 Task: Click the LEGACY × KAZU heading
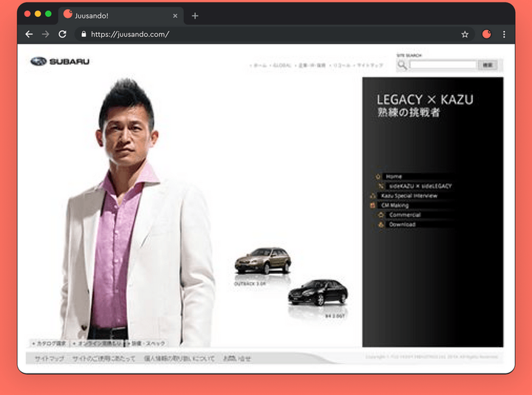coord(425,100)
